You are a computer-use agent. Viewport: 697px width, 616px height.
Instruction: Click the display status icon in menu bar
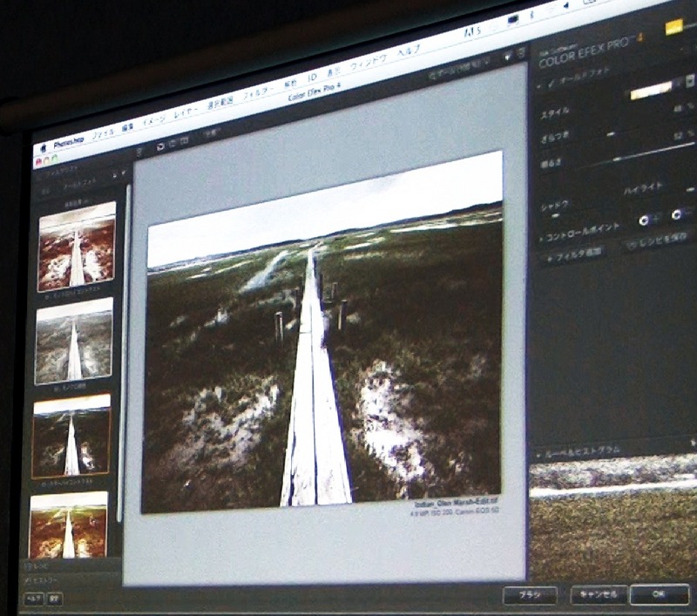[x=513, y=19]
